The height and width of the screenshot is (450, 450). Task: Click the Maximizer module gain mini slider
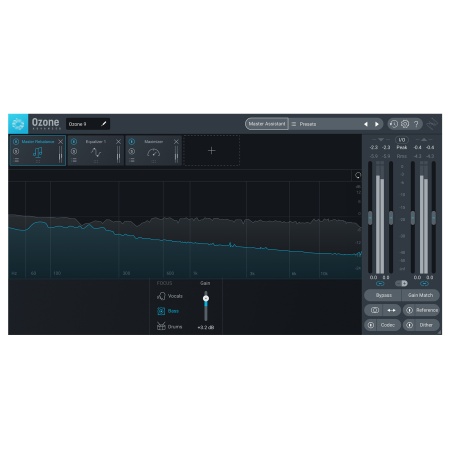pyautogui.click(x=176, y=154)
